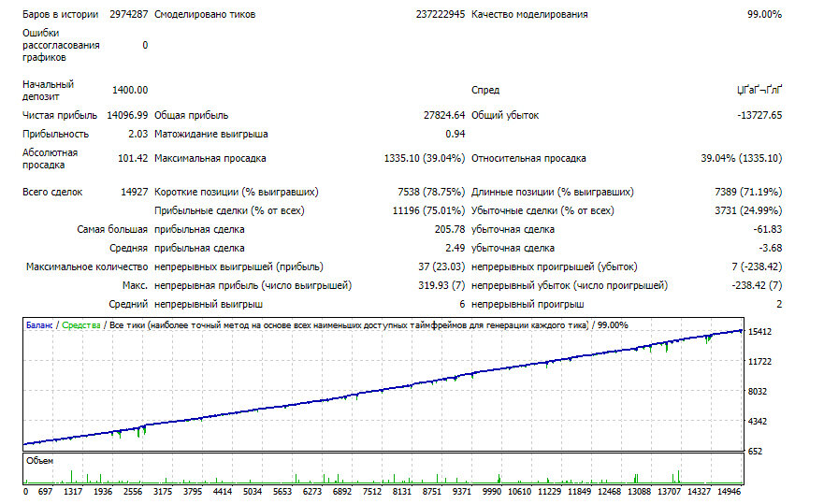Viewport: 824px width, 504px height.
Task: Click the 'Баланс' chart legend label
Action: click(39, 325)
